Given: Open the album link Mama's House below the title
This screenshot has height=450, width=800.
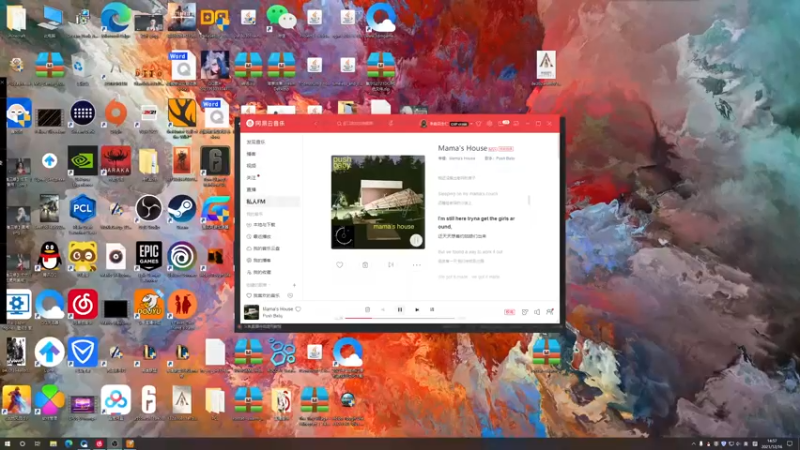Looking at the screenshot, I should (462, 158).
